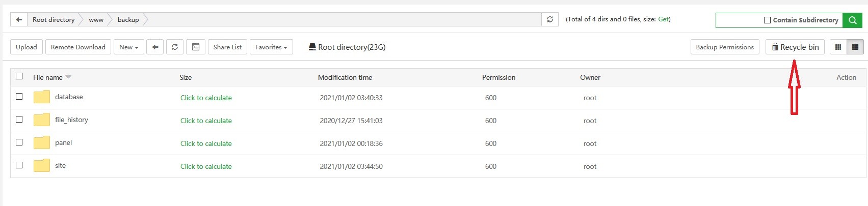Expand the New dropdown
The width and height of the screenshot is (868, 206).
tap(128, 47)
